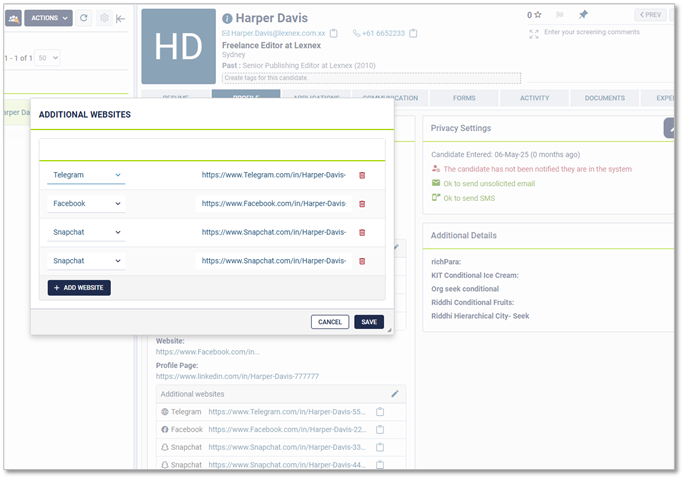Click the create tags field for candidate
The image size is (683, 478).
point(372,78)
